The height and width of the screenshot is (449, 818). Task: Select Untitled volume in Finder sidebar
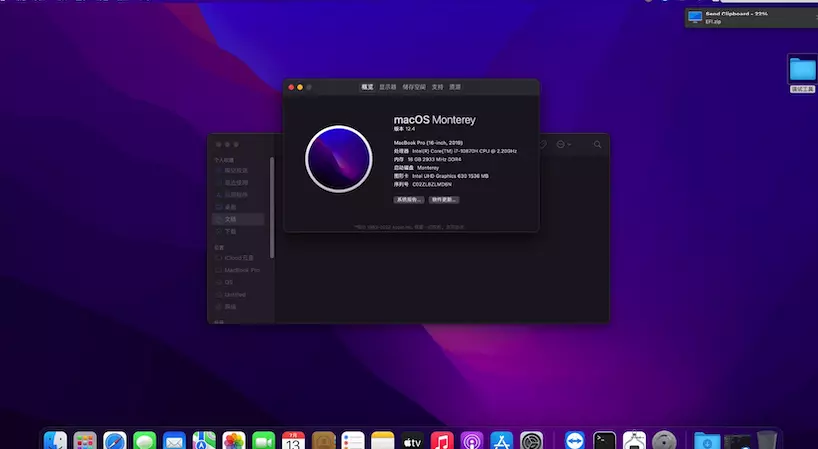point(238,295)
